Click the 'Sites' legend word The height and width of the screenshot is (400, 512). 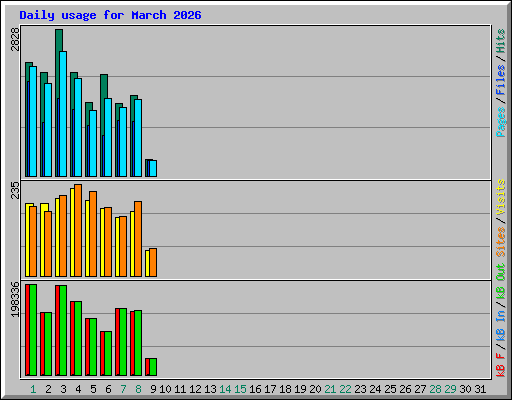501,242
